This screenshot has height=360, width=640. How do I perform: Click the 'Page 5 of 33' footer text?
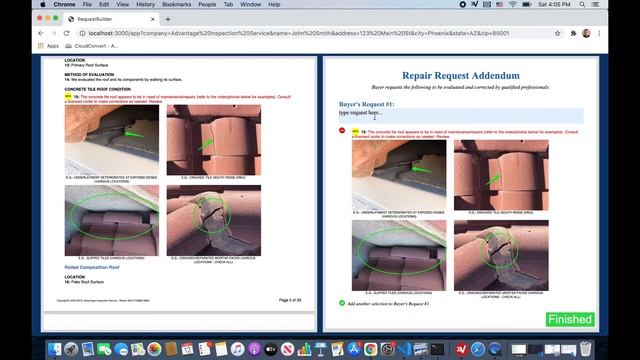click(x=290, y=300)
